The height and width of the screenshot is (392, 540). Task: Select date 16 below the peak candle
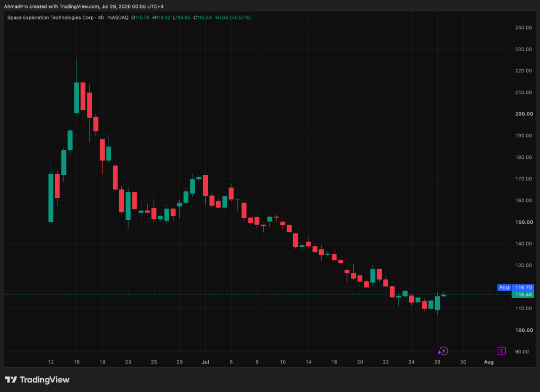pos(76,362)
